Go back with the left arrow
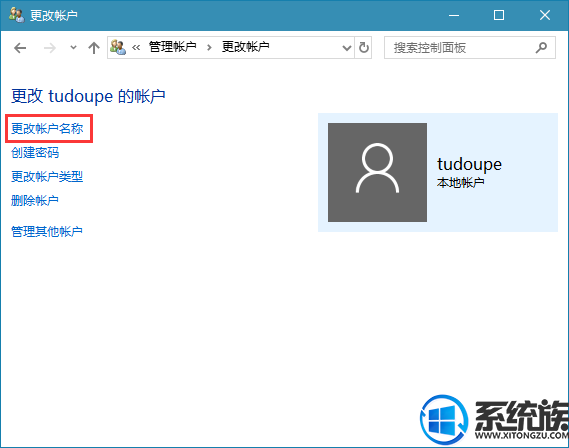This screenshot has height=448, width=569. click(x=20, y=48)
